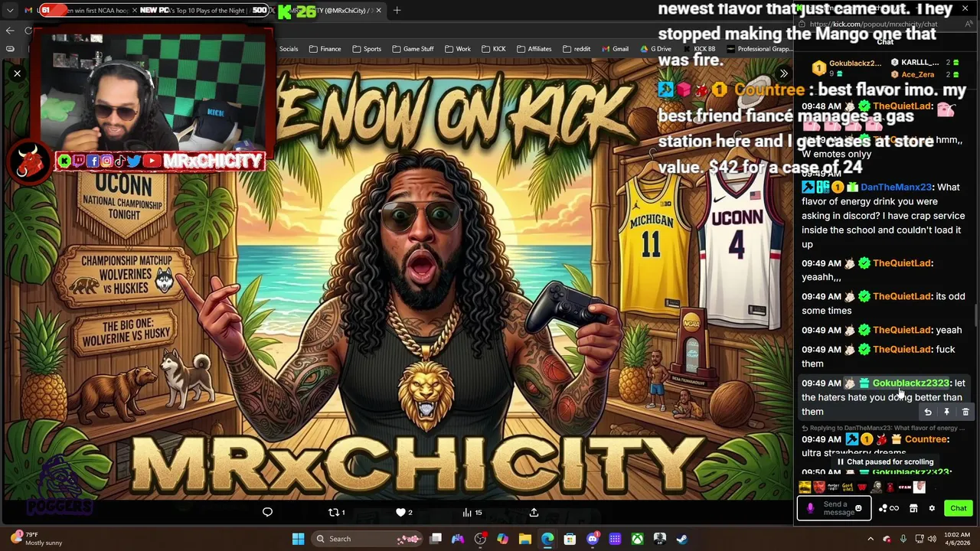Open the Xbox app on the taskbar
Image resolution: width=980 pixels, height=551 pixels.
[x=637, y=539]
